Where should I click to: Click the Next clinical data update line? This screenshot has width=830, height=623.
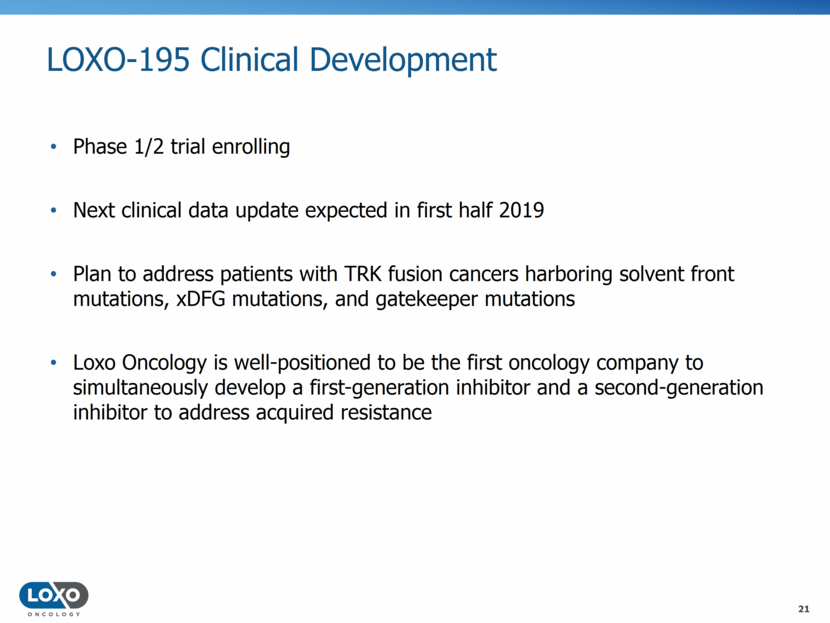point(308,212)
